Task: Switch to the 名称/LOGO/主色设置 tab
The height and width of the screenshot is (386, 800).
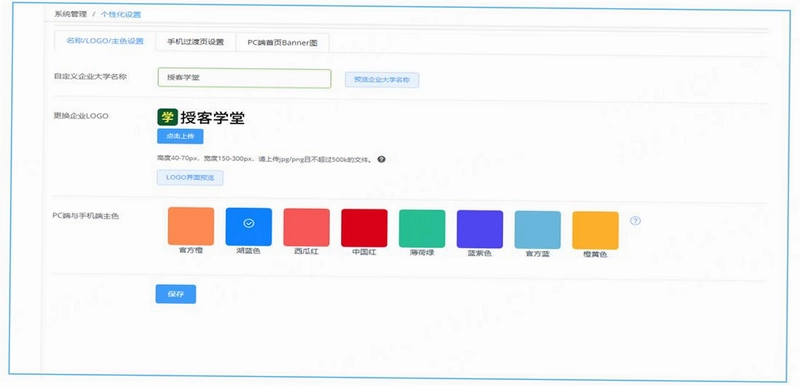Action: point(105,41)
